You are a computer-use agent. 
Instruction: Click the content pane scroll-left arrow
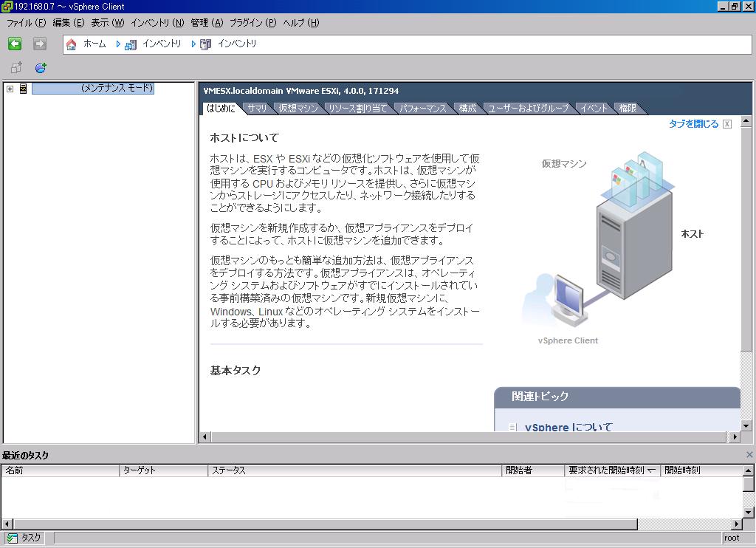(205, 437)
